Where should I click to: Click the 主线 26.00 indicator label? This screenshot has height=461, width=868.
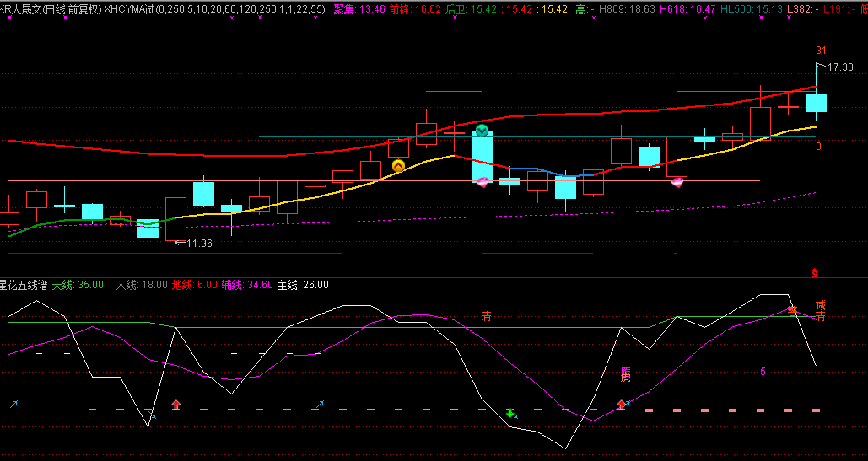pos(303,285)
